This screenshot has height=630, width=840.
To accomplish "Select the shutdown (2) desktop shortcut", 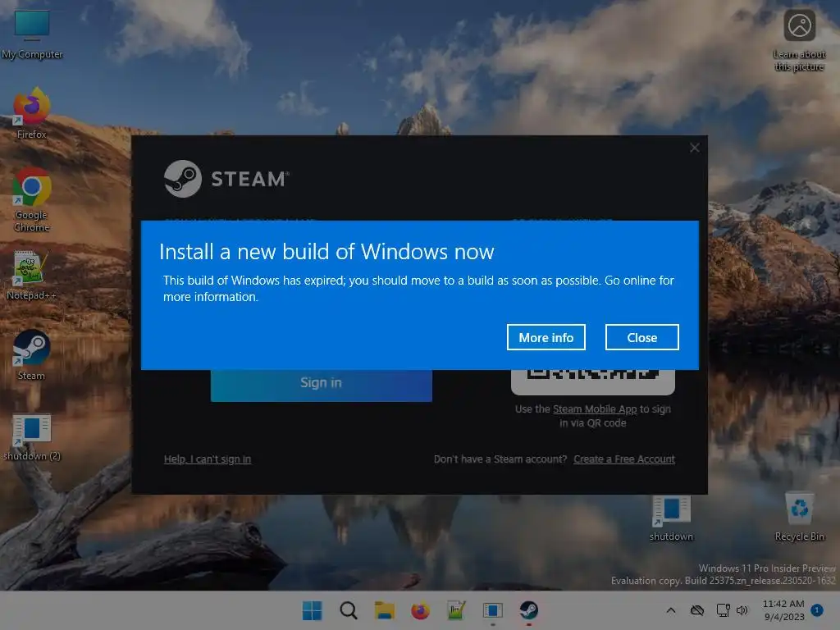I will click(32, 436).
